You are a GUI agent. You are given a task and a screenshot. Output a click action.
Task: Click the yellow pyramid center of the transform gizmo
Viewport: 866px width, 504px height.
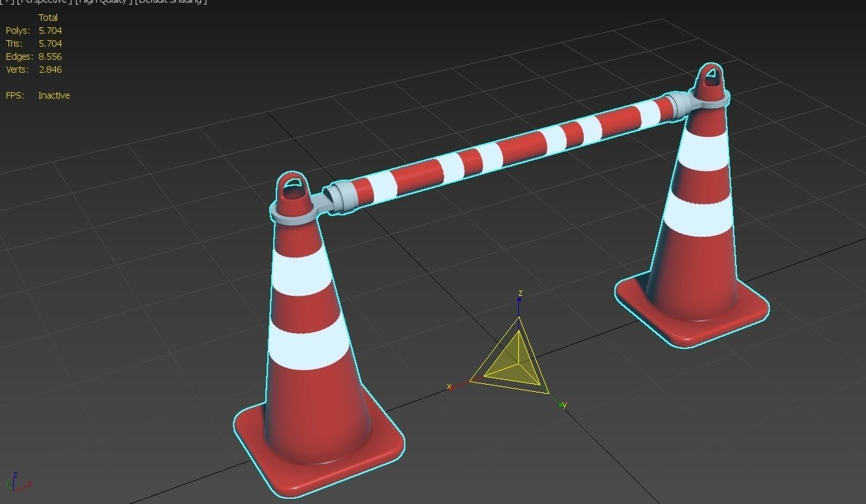[x=514, y=361]
